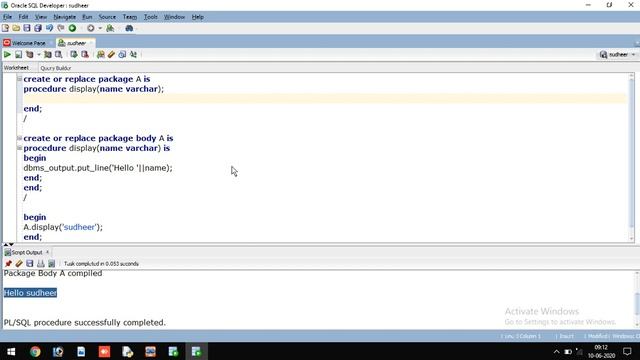Screen dimensions: 640x360
Task: Open the File menu
Action: [x=7, y=17]
